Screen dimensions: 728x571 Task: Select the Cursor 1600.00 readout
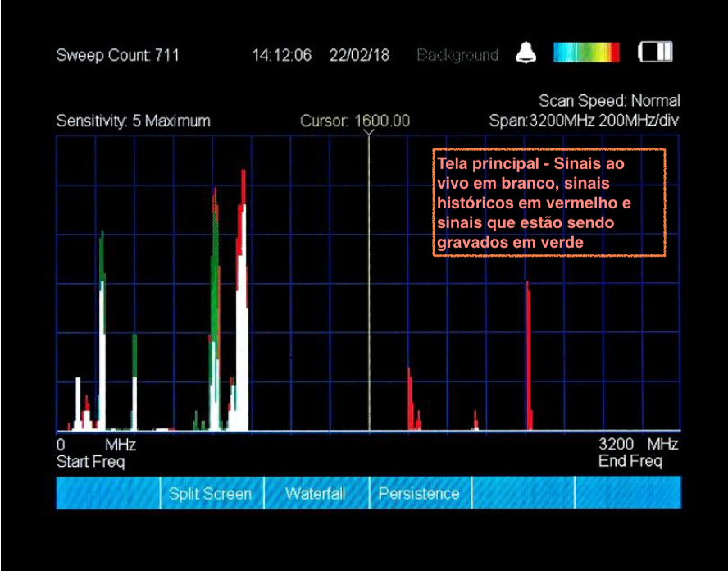pos(355,121)
